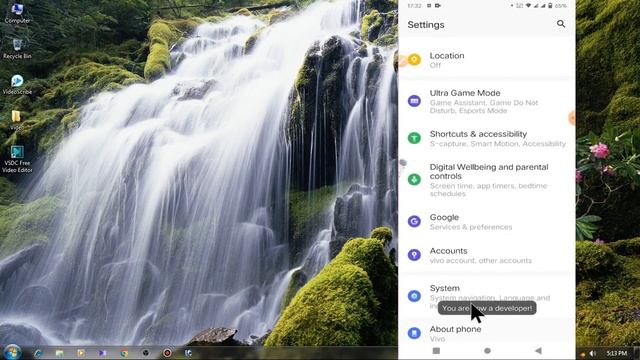Viewport: 640px width, 360px height.
Task: Open File Explorer from the taskbar
Action: pyautogui.click(x=60, y=353)
